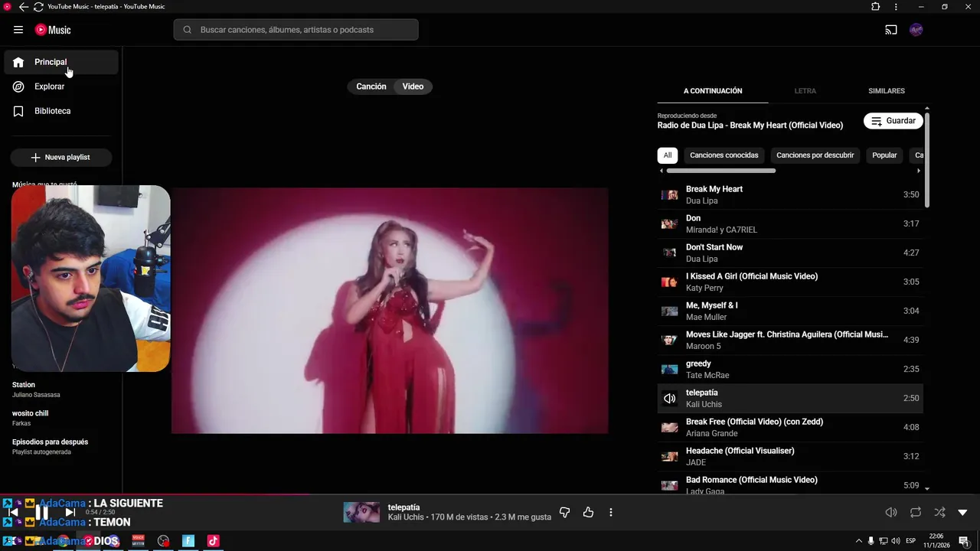Play greedy by Tate McRae
This screenshot has width=980, height=551.
(790, 369)
